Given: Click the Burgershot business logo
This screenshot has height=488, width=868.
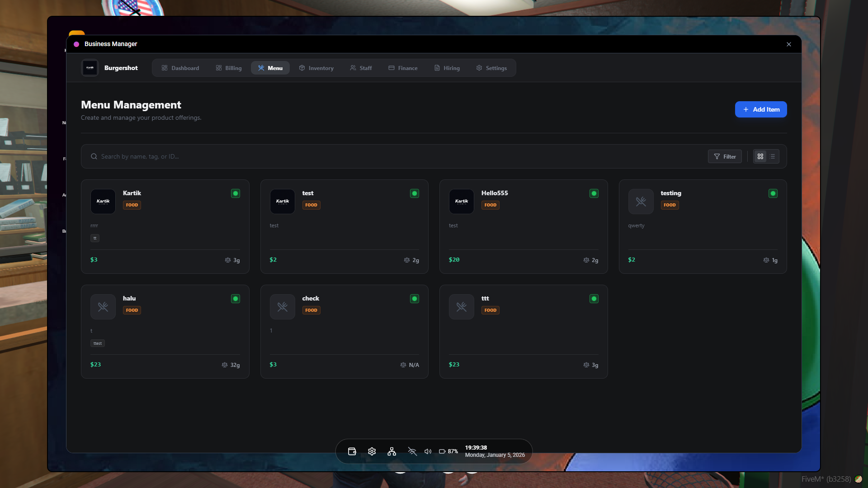Looking at the screenshot, I should tap(90, 68).
